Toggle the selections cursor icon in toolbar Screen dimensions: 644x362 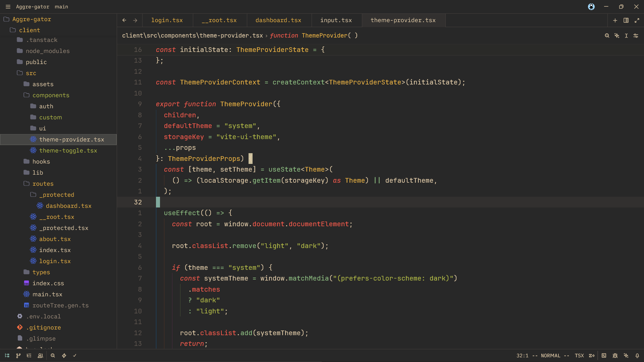click(626, 36)
